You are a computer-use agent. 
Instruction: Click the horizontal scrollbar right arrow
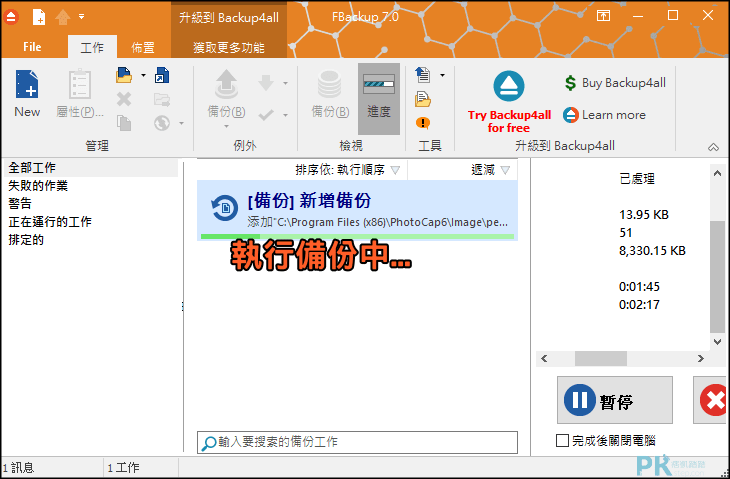pyautogui.click(x=701, y=358)
